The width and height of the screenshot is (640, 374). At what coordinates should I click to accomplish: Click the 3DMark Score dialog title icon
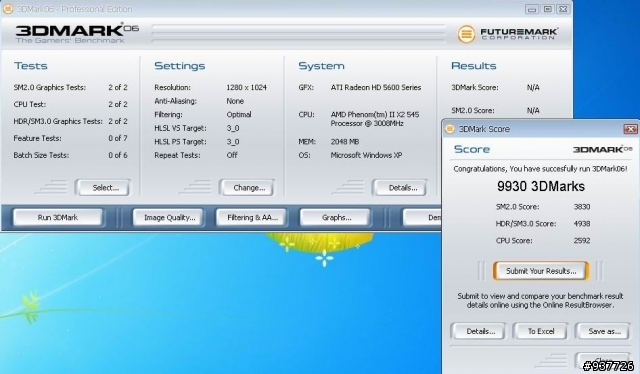(449, 129)
